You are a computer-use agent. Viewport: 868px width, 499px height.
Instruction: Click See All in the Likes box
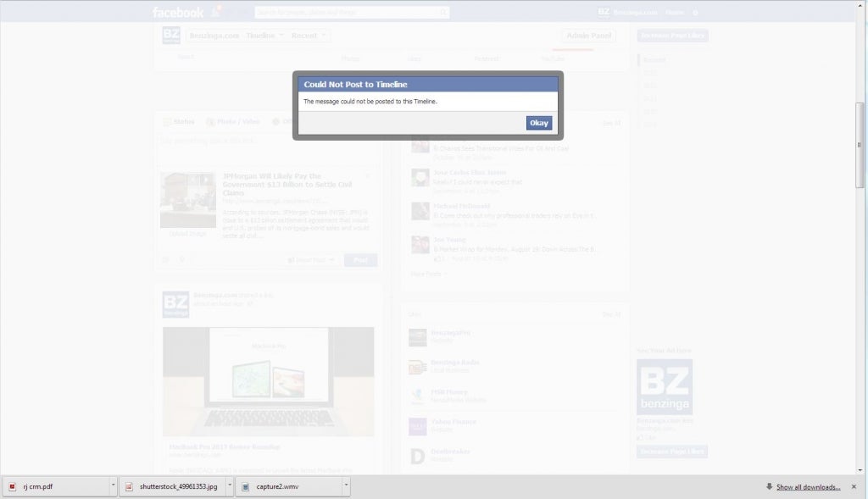(x=612, y=315)
